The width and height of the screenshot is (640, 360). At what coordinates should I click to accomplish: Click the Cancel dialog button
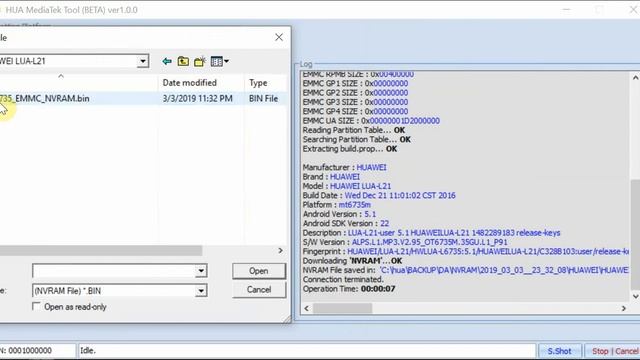pos(259,290)
